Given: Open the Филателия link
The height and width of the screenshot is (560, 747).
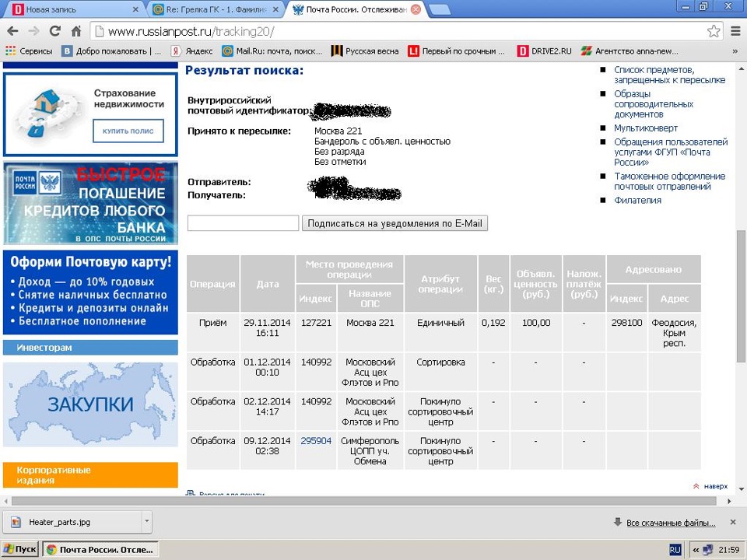Looking at the screenshot, I should (x=637, y=201).
